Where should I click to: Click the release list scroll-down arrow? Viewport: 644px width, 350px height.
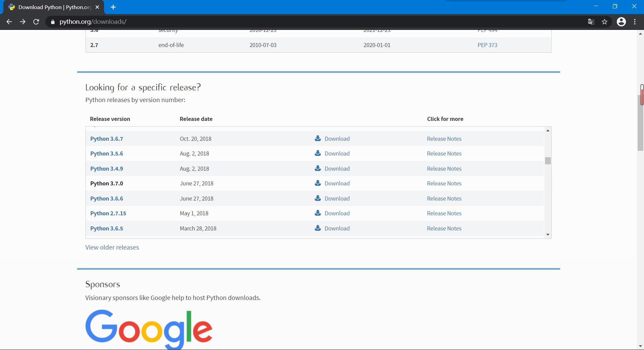(548, 234)
